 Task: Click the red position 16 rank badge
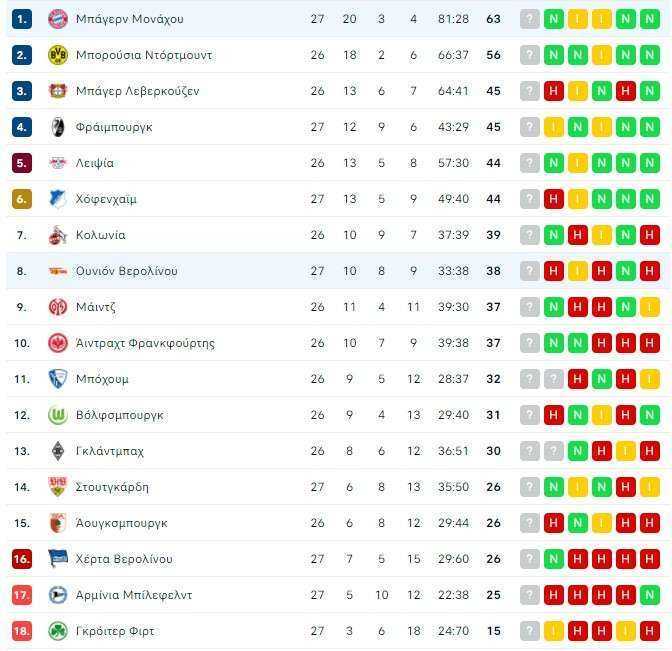coord(22,559)
